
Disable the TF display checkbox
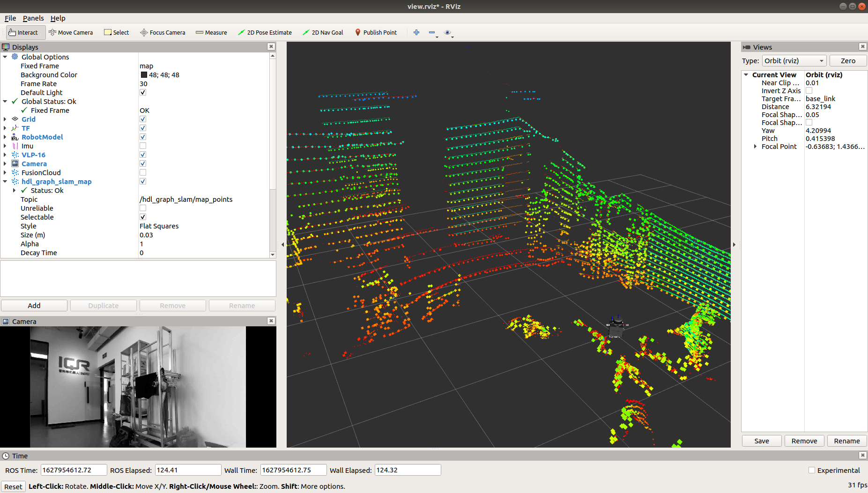click(x=143, y=128)
